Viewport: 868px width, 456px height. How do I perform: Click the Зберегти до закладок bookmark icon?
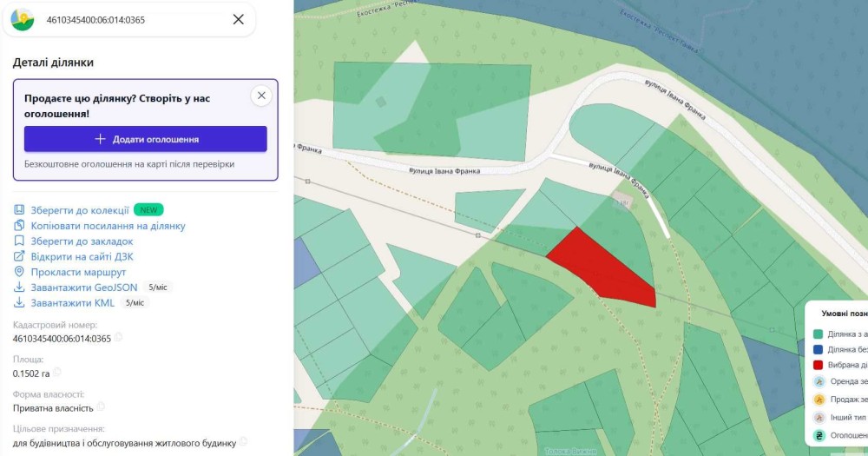(19, 241)
